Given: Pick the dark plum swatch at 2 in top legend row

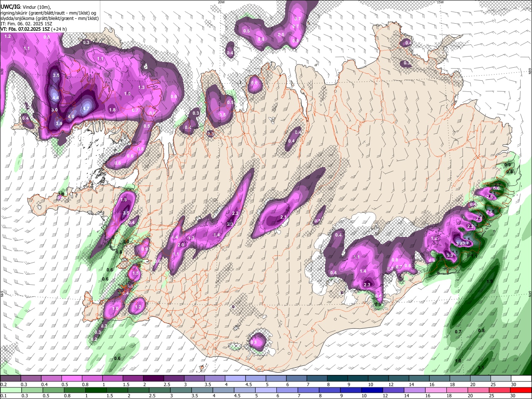Looking at the screenshot, I should (153, 379).
